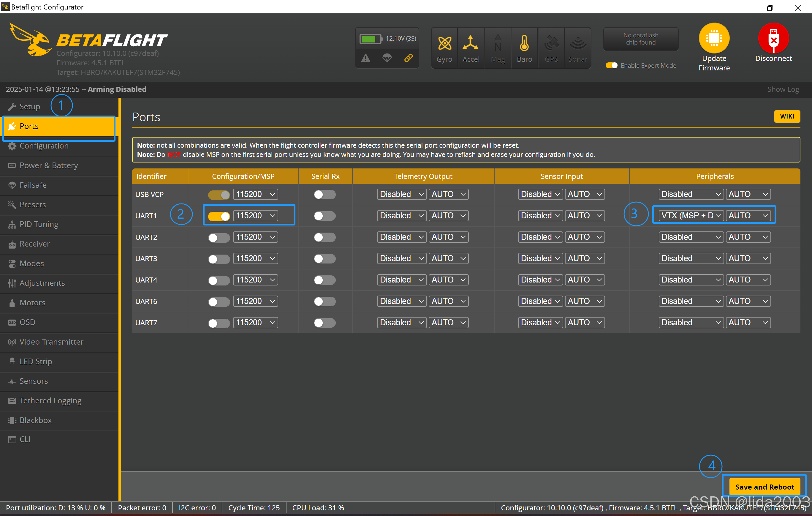Screen dimensions: 812x516
Task: Enable USB VCP Serial Rx switch
Action: 325,195
